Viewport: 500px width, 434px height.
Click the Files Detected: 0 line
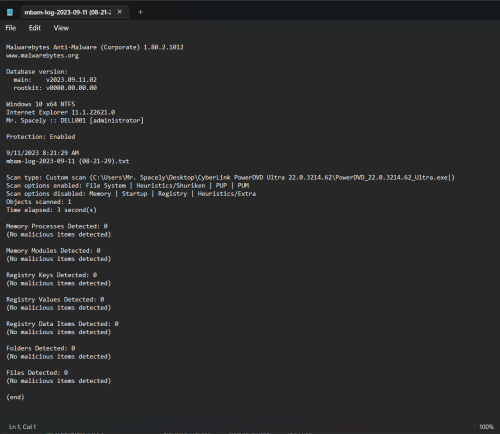(x=37, y=373)
